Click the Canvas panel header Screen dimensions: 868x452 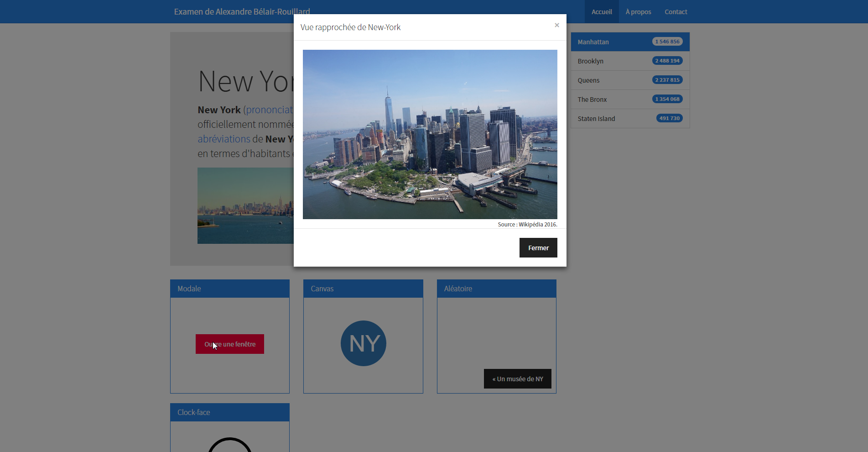pos(363,289)
